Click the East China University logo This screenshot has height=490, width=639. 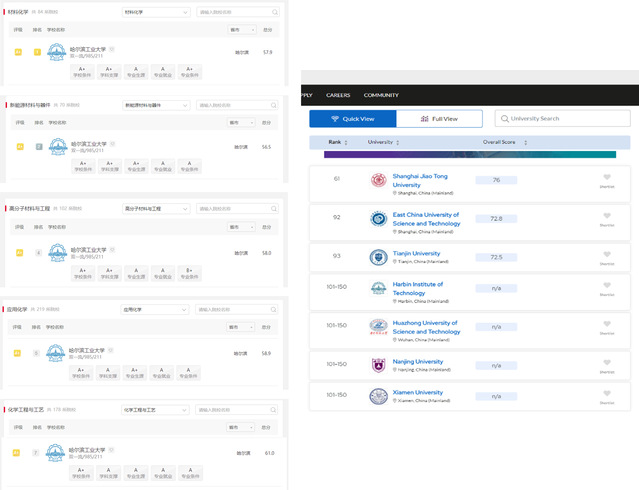[x=378, y=219]
